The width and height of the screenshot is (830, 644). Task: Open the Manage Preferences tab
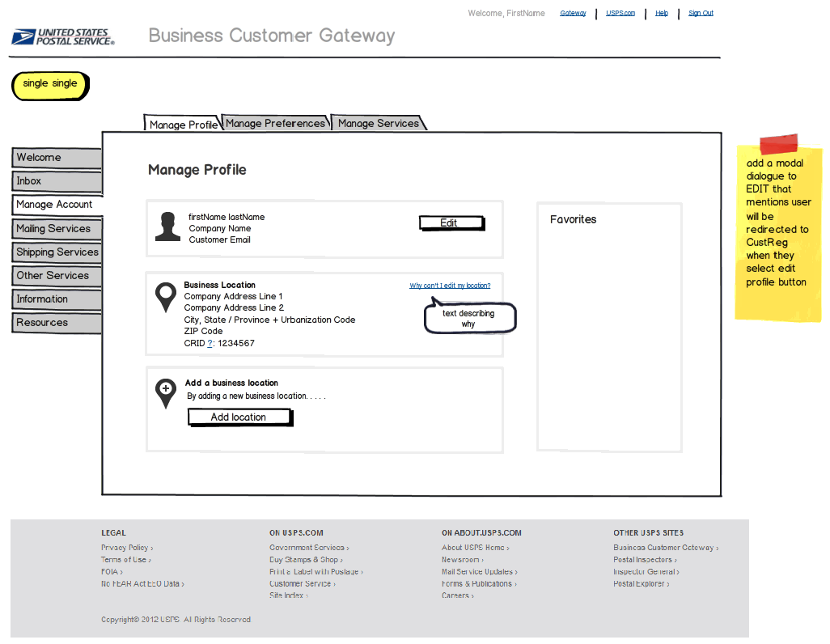click(275, 123)
